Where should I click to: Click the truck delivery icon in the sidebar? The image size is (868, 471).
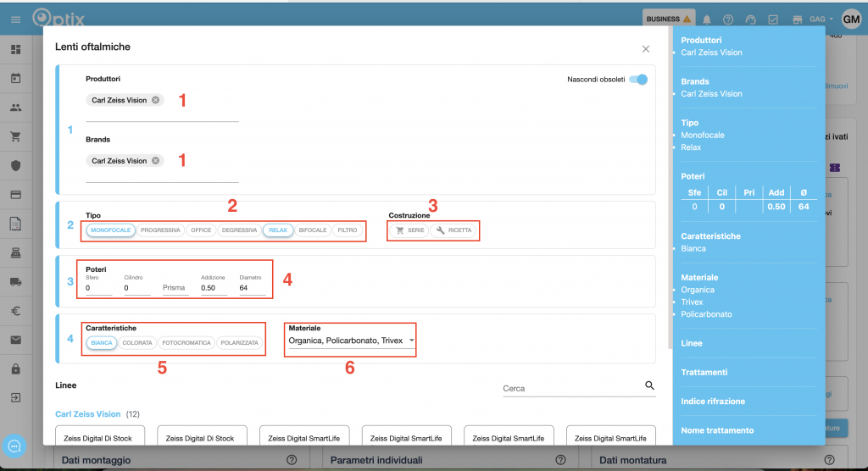tap(15, 282)
